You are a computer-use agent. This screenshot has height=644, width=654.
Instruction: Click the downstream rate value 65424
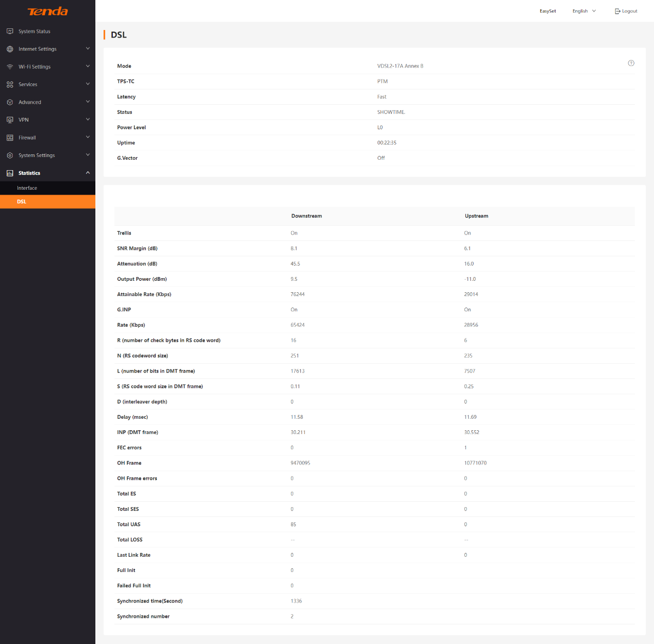pyautogui.click(x=298, y=325)
